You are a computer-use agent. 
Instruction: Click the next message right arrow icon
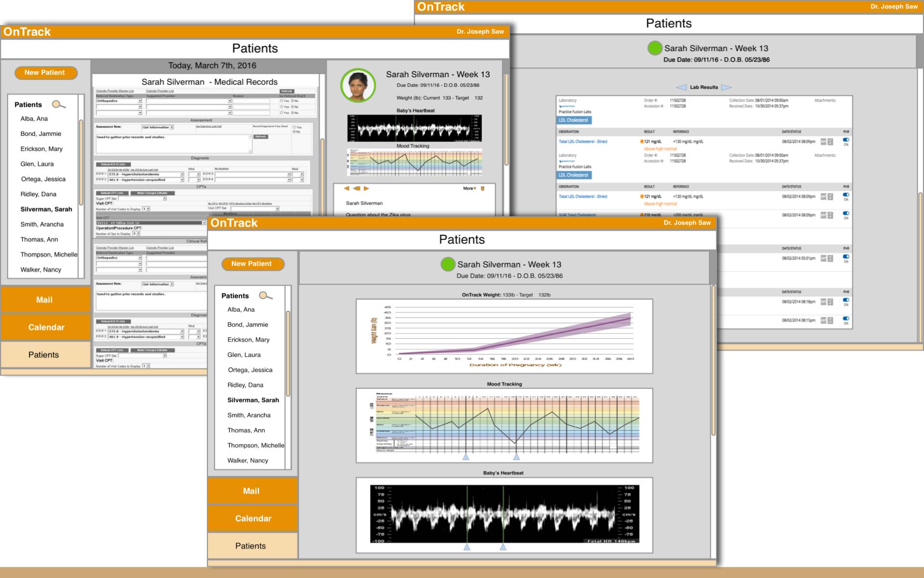pyautogui.click(x=366, y=188)
